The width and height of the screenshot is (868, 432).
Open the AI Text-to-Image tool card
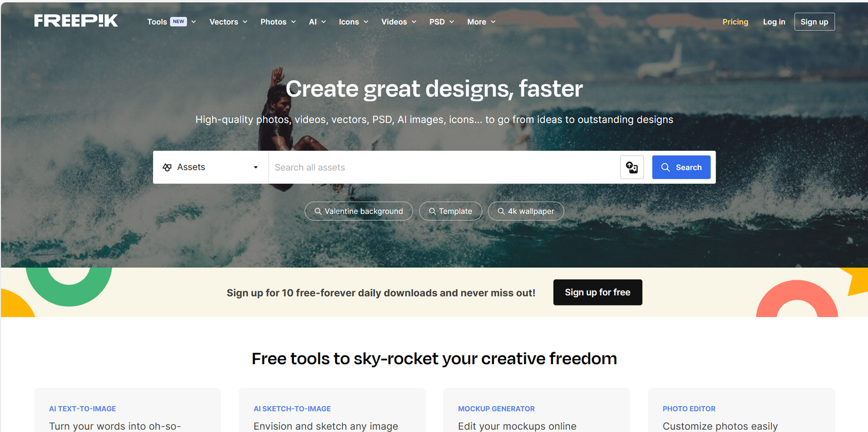point(127,410)
